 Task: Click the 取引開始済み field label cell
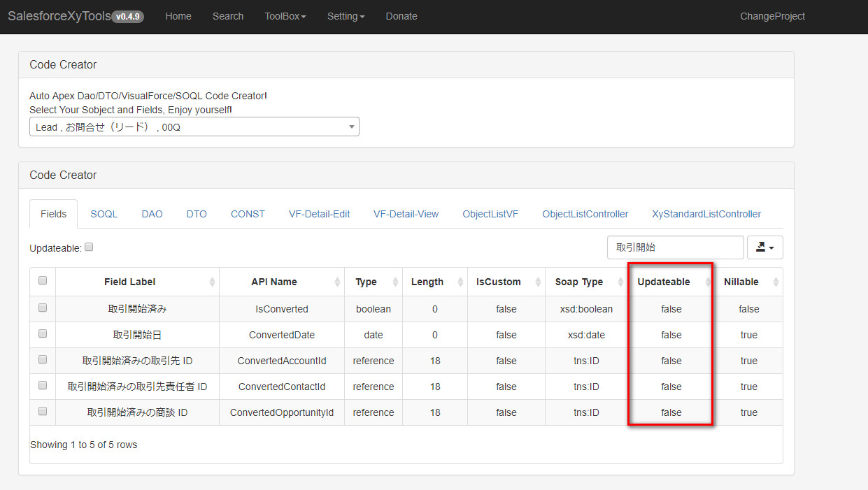(137, 309)
